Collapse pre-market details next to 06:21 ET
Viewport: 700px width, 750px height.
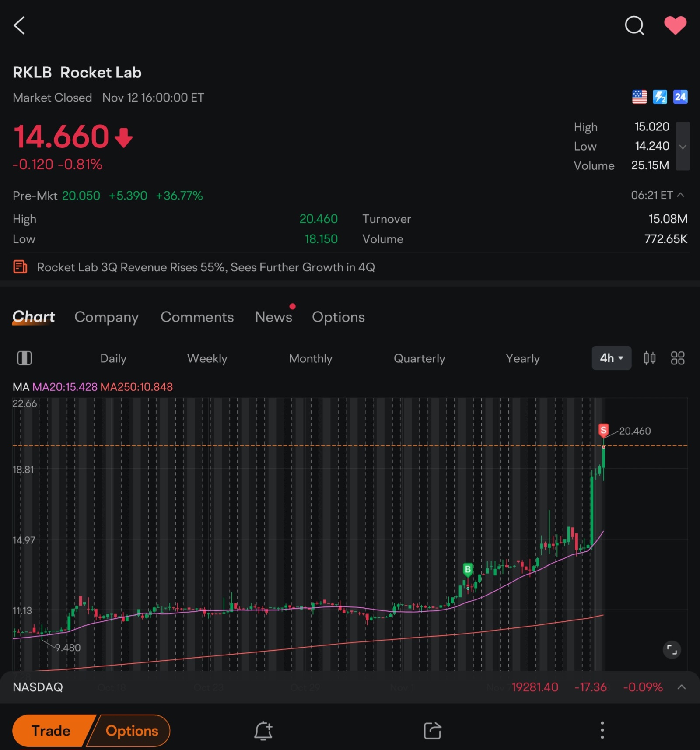(681, 195)
